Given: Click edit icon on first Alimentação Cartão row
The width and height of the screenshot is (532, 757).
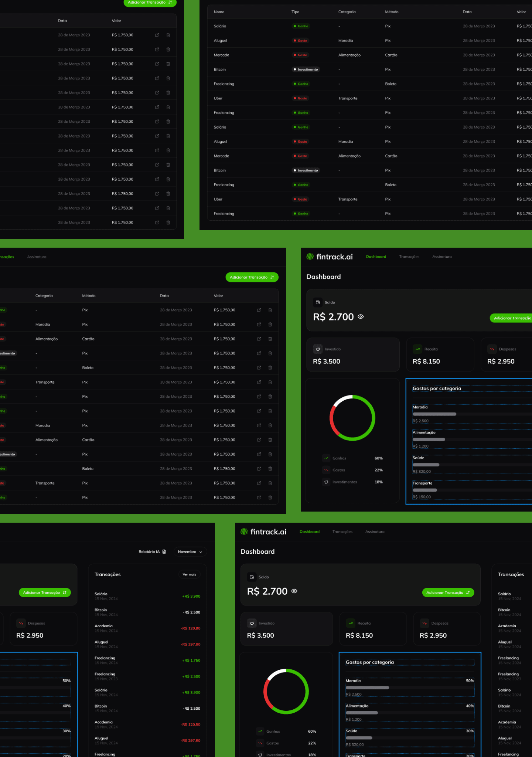Looking at the screenshot, I should (259, 339).
